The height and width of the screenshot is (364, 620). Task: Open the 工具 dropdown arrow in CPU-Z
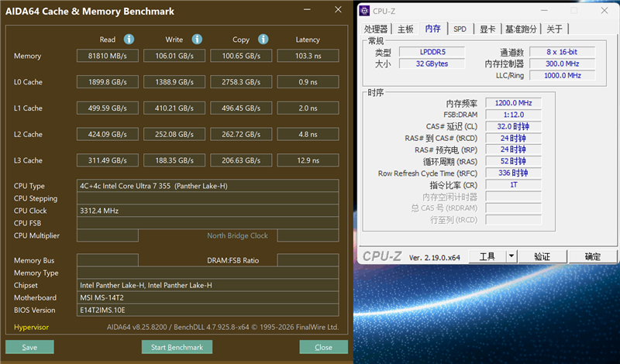pyautogui.click(x=511, y=256)
